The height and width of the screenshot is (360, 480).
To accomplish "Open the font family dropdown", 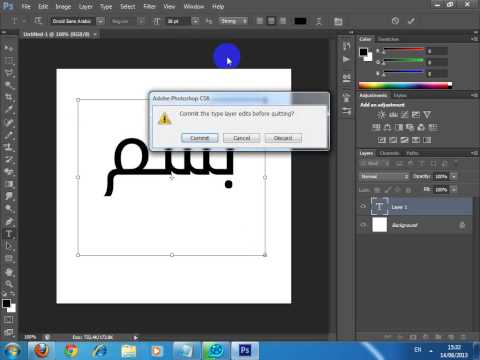I will coord(100,21).
